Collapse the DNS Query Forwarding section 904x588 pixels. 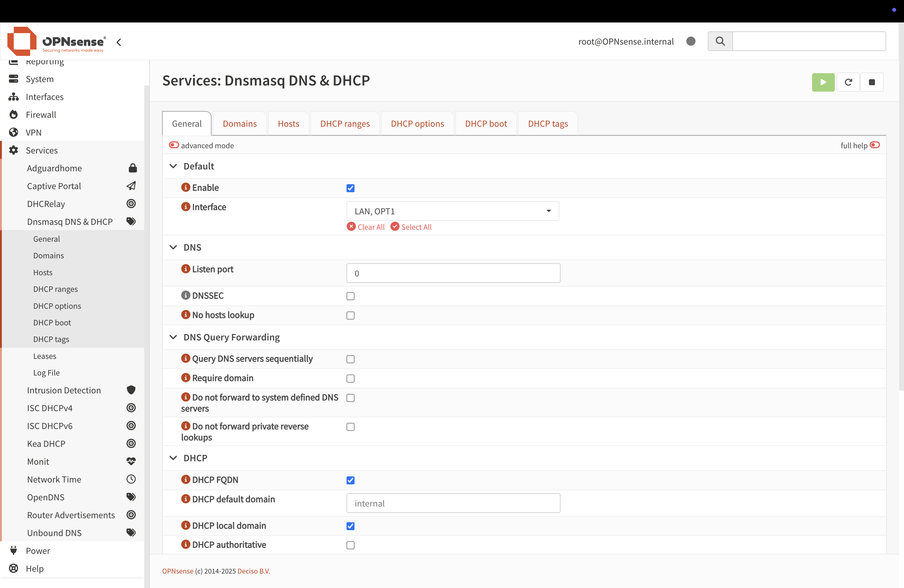(173, 337)
